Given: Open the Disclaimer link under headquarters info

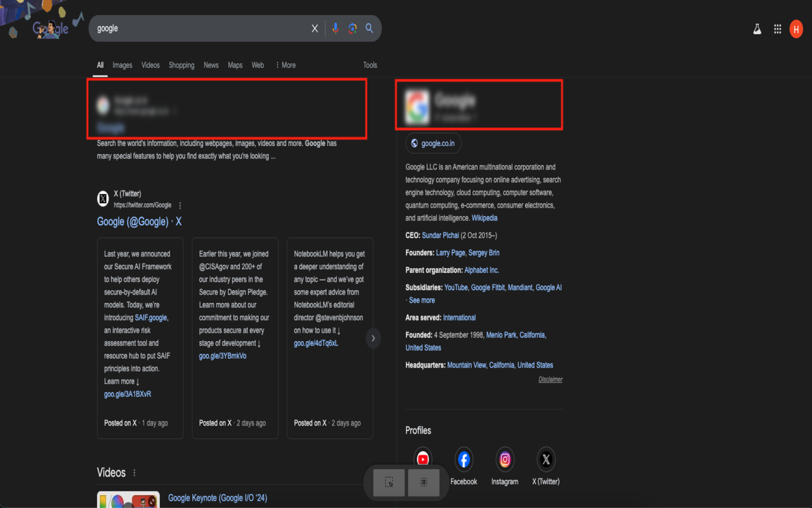Looking at the screenshot, I should [549, 379].
